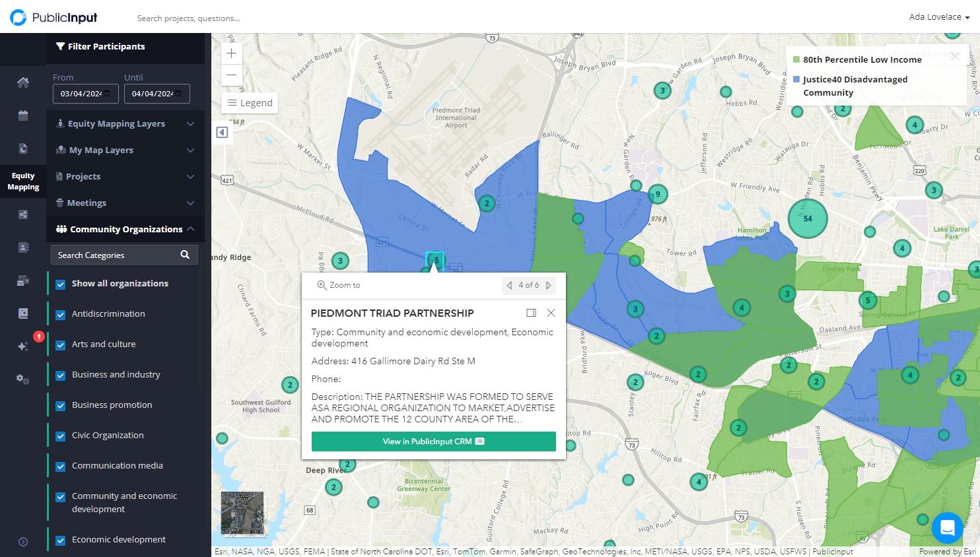Viewport: 980px width, 557px height.
Task: Uncheck Show all organizations
Action: coord(60,284)
